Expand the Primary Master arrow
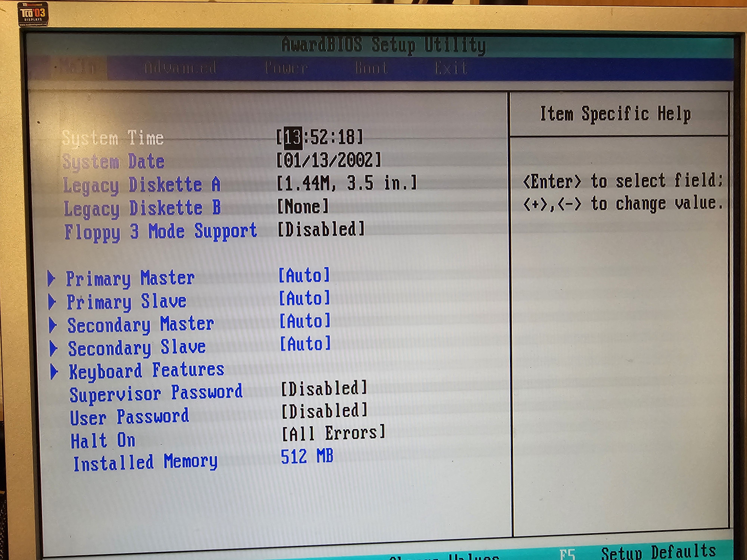 point(51,279)
